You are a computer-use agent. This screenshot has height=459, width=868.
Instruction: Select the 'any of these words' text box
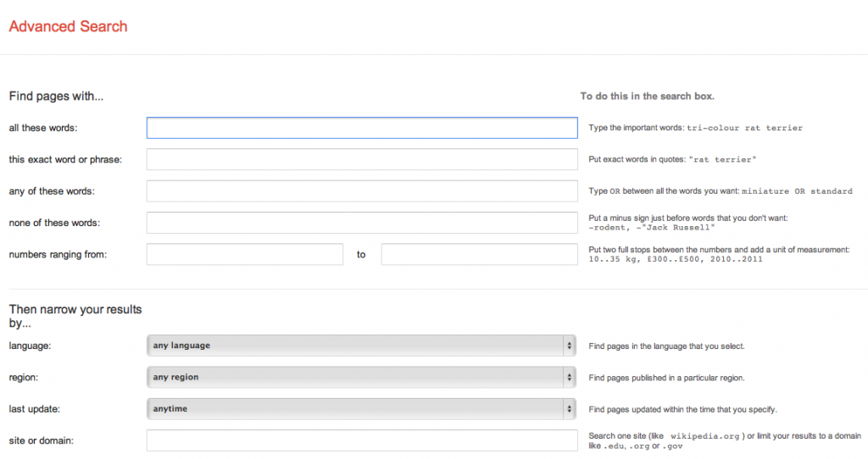tap(362, 191)
